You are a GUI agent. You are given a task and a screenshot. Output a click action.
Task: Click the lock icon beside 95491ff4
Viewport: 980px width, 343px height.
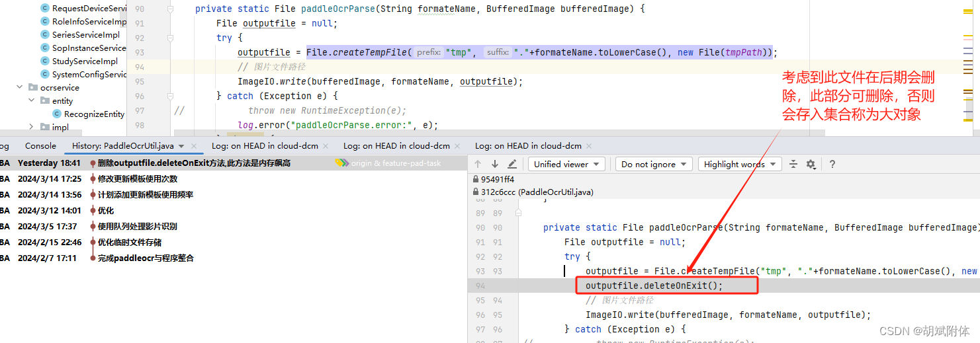[x=476, y=179]
